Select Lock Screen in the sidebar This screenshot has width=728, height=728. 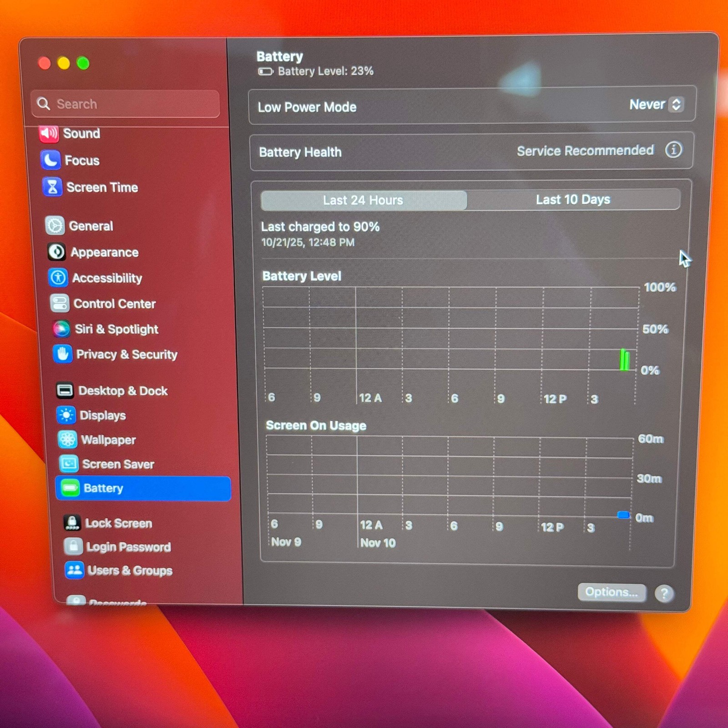tap(119, 523)
